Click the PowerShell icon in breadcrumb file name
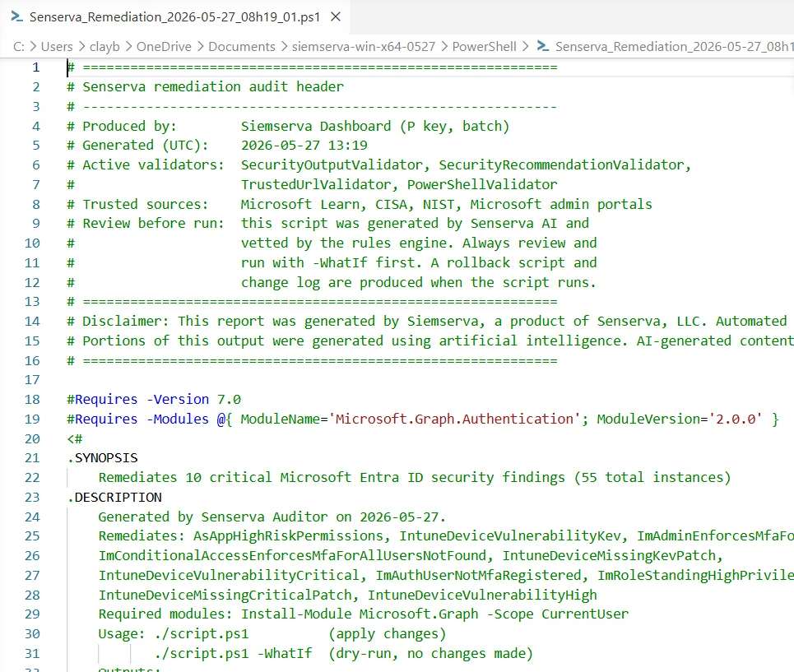794x672 pixels. (543, 47)
